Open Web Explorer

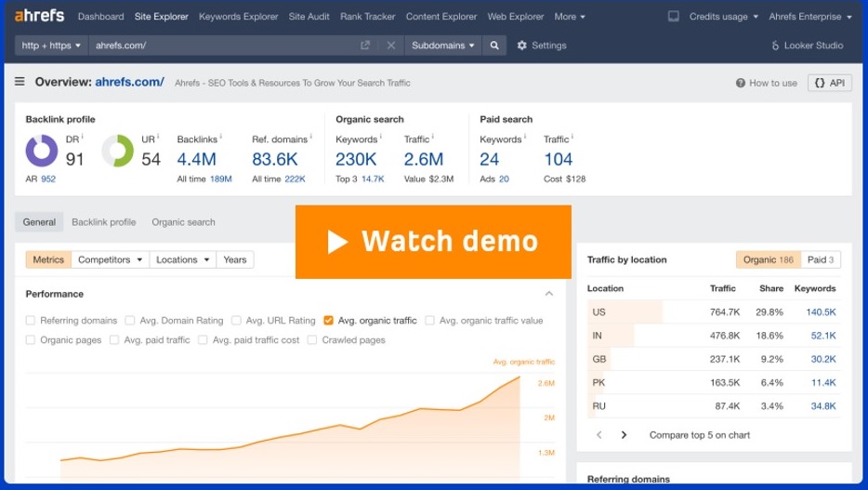click(516, 17)
